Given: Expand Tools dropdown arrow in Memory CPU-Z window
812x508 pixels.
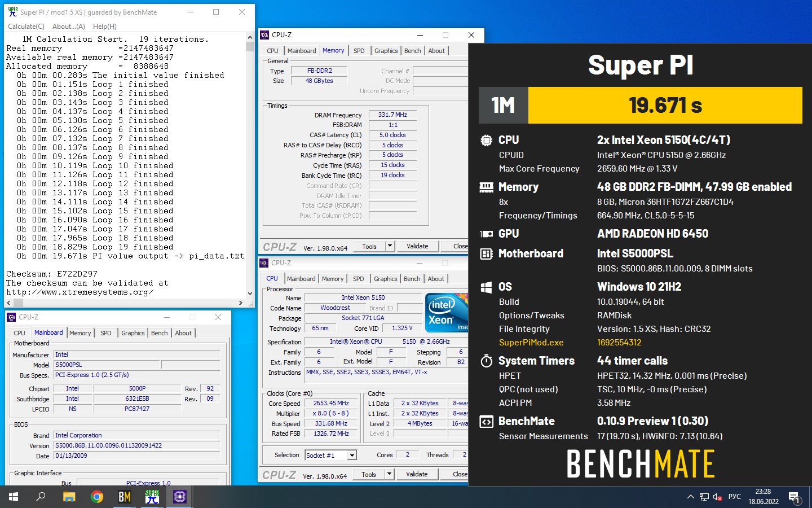Looking at the screenshot, I should click(390, 246).
